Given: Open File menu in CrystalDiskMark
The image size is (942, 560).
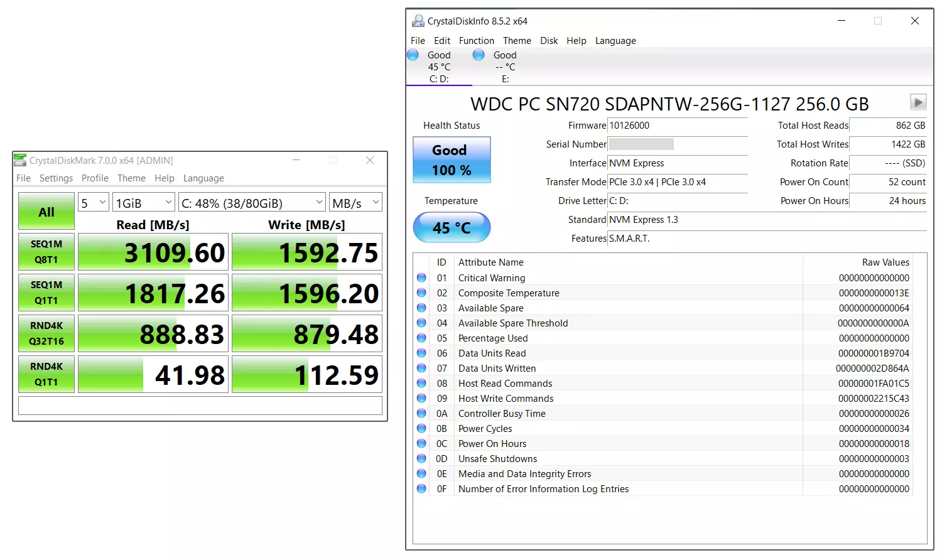Looking at the screenshot, I should pos(23,178).
